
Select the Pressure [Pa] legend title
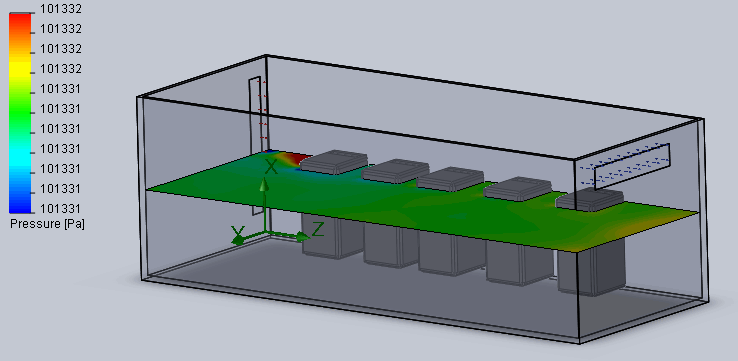point(47,224)
